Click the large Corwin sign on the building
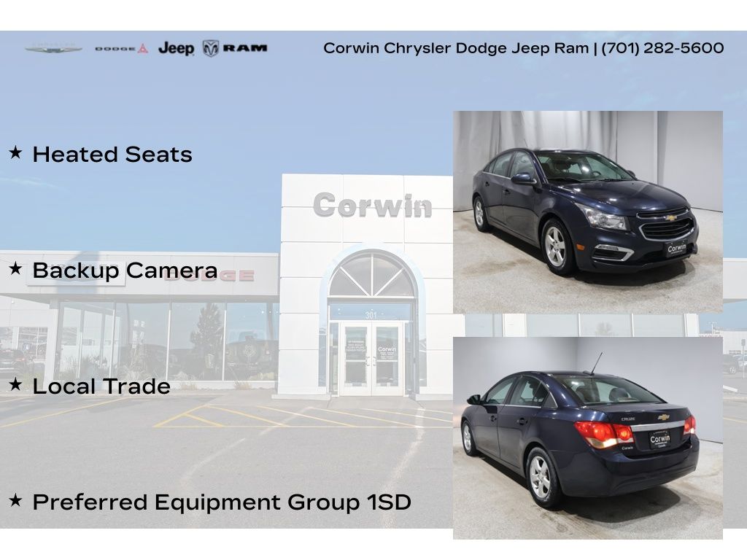The image size is (747, 560). coord(372,206)
